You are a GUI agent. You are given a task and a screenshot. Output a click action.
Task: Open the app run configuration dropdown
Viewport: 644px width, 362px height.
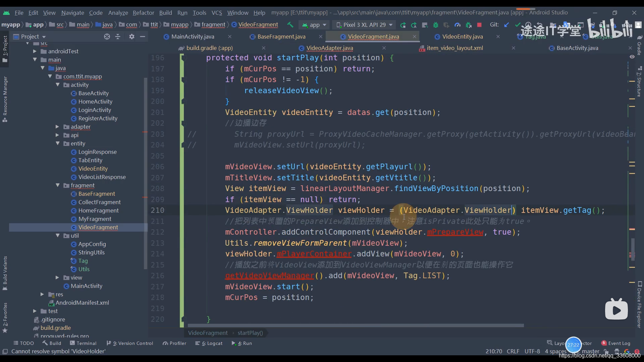pyautogui.click(x=314, y=25)
